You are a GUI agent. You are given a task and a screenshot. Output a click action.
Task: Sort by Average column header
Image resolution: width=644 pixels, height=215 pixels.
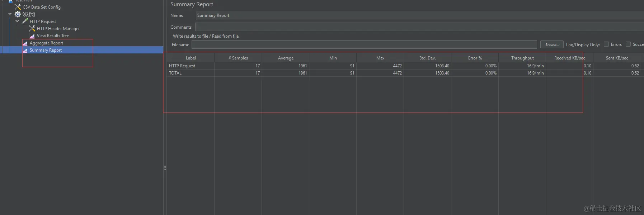coord(286,58)
